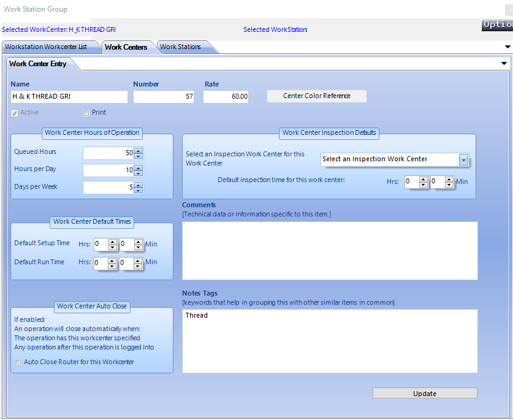Click the Notes Tags text box containing Thread
Viewport: 513px width, 420px height.
330,341
